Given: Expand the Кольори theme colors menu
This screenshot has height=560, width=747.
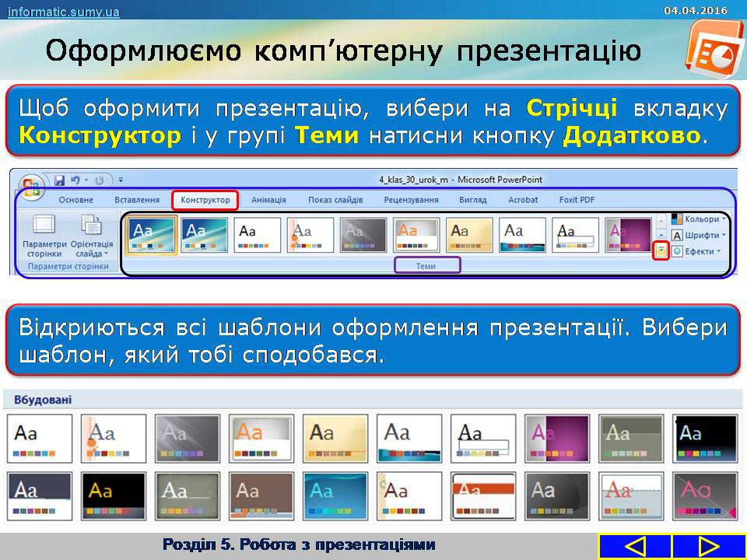Looking at the screenshot, I should click(700, 219).
